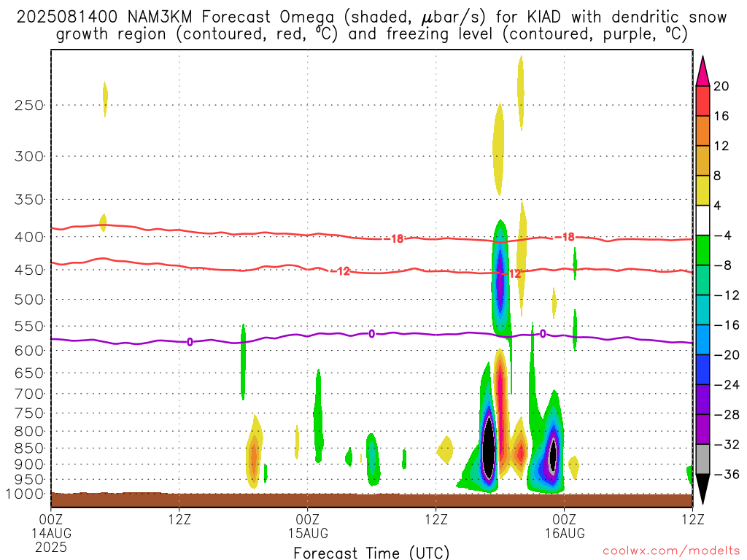Click the 1000 pressure level label
Viewport: 747px width, 560px height.
coord(26,494)
